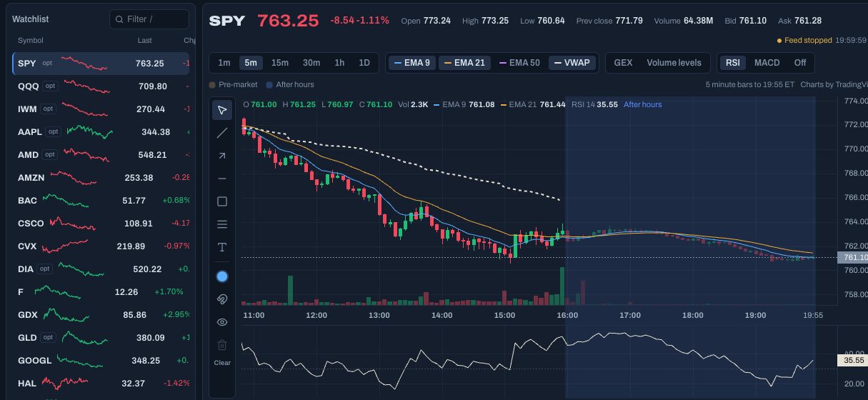Select the horizontal line drawing tool
868x400 pixels.
222,179
